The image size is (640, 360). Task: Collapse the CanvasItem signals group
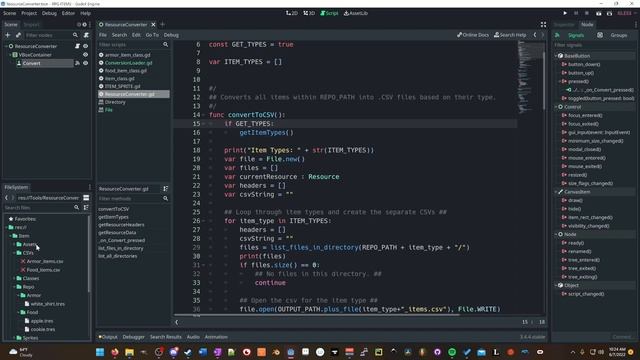click(556, 192)
